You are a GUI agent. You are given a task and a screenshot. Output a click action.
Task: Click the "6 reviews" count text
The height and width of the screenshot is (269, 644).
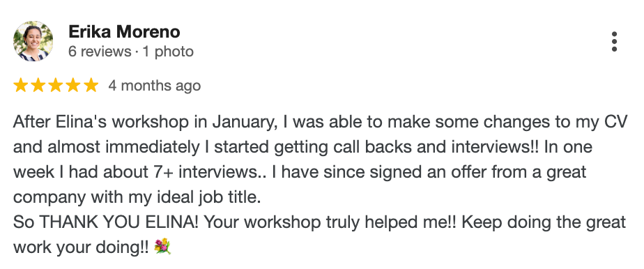tap(100, 52)
